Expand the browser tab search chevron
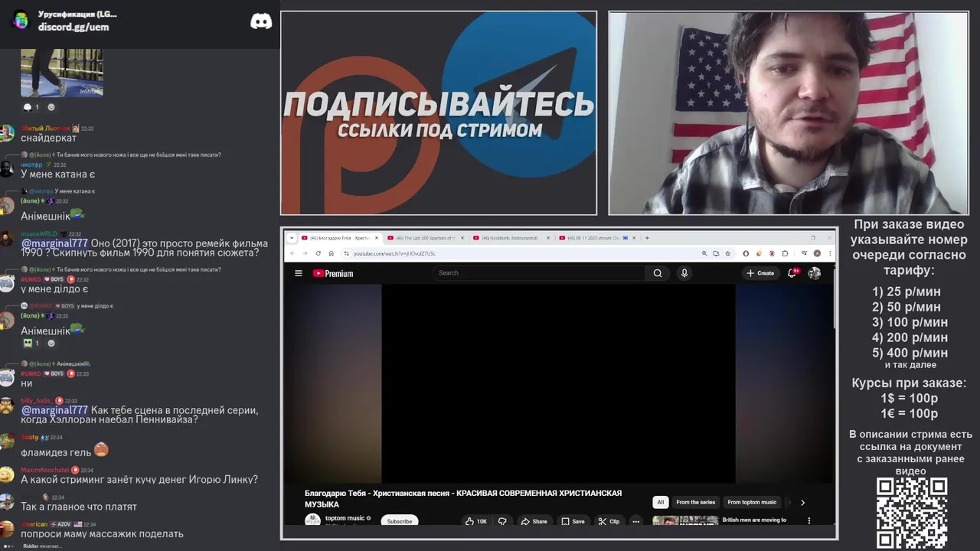 (291, 238)
